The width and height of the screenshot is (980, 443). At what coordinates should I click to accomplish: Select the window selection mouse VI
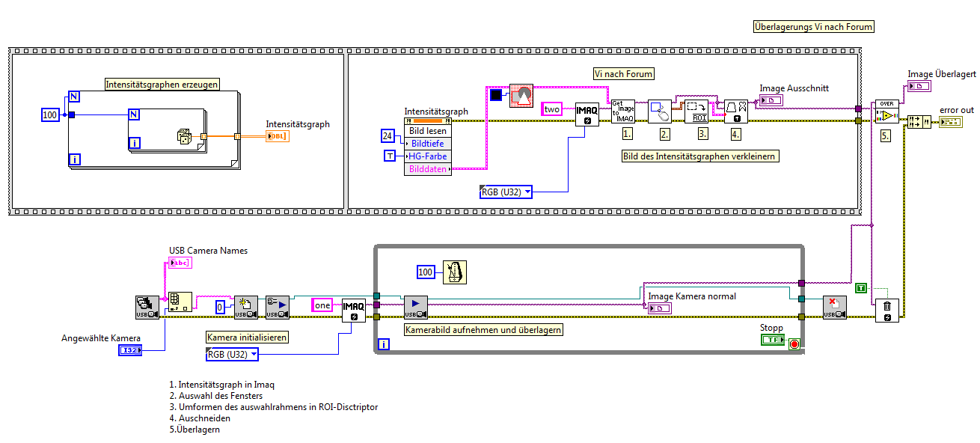pos(660,111)
